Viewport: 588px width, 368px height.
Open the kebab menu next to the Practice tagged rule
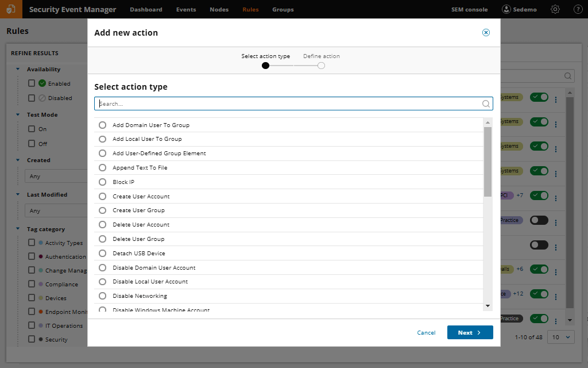[x=555, y=319]
